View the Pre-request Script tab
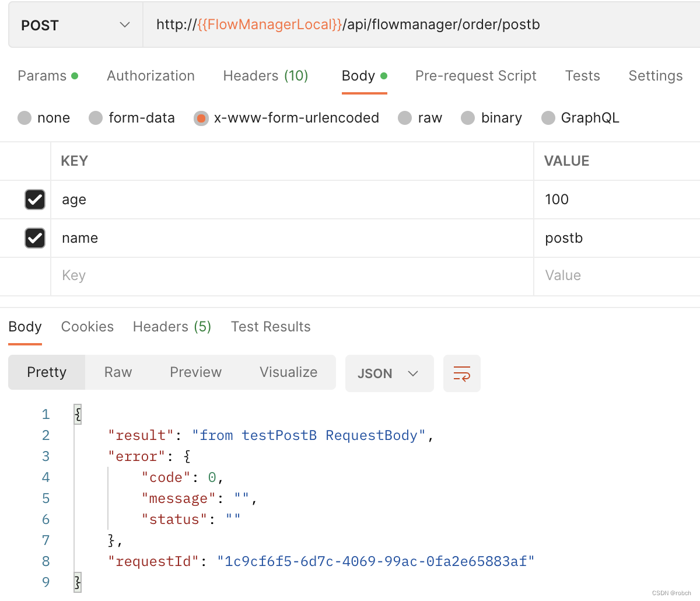 [475, 75]
